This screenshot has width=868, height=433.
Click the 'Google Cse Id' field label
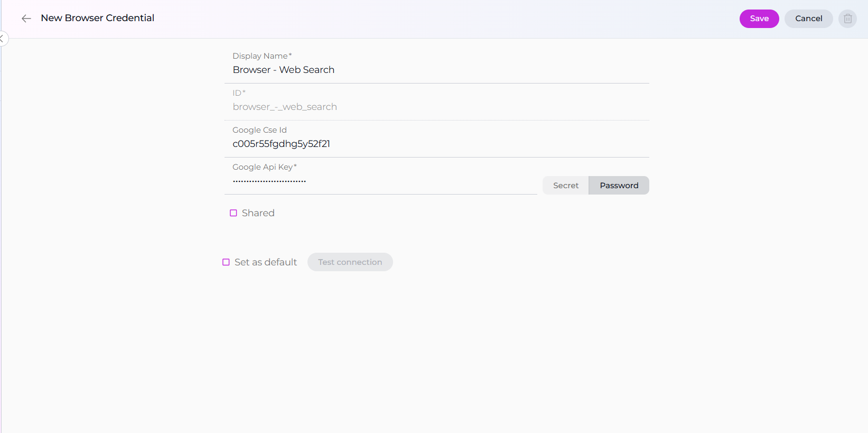259,130
